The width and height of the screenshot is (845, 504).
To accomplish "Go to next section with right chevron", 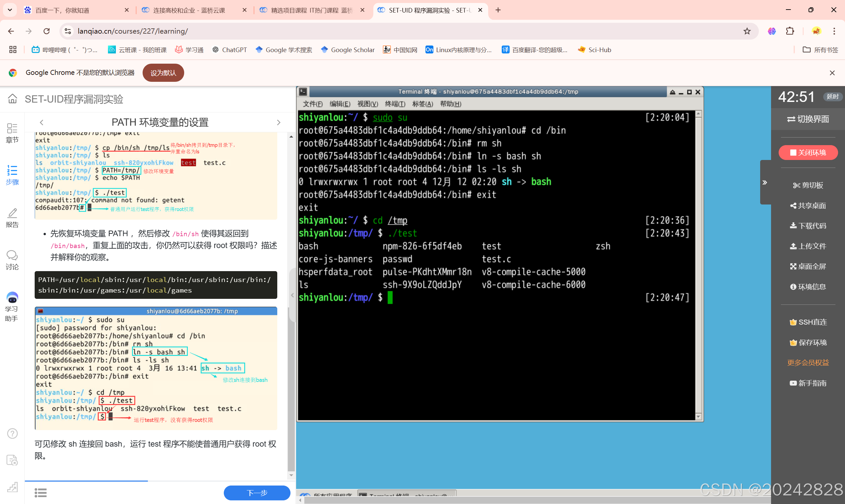I will pos(279,122).
